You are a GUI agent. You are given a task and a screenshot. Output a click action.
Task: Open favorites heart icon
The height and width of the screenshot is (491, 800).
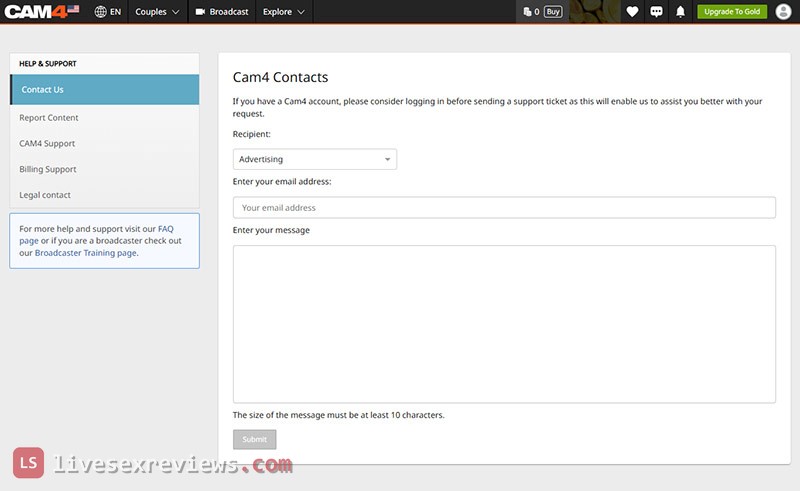coord(632,12)
